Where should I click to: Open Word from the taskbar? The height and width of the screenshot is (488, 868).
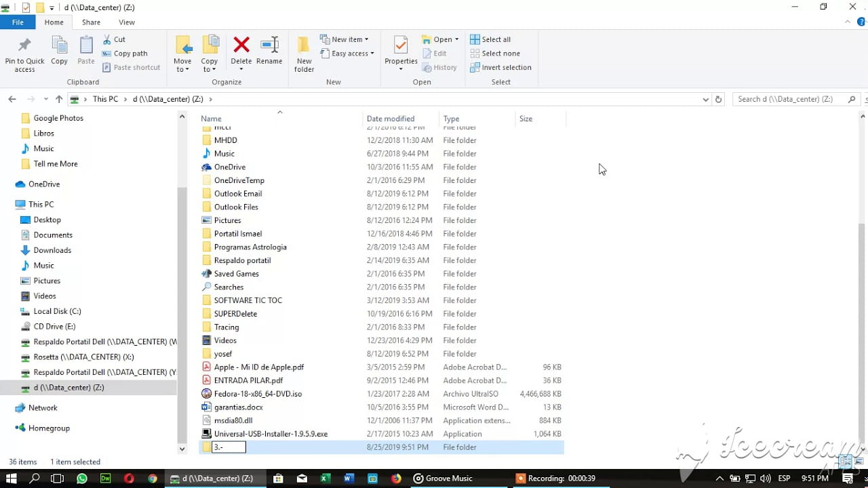(349, 479)
